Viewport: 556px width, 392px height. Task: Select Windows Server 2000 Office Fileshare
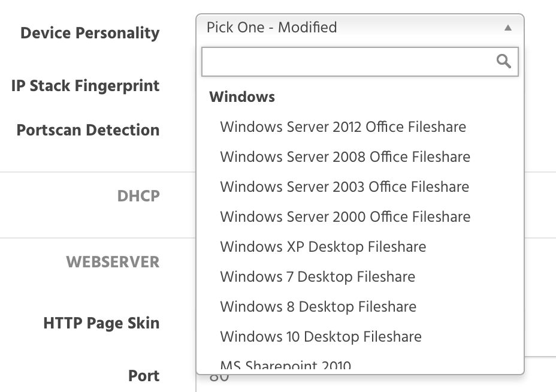pyautogui.click(x=345, y=217)
